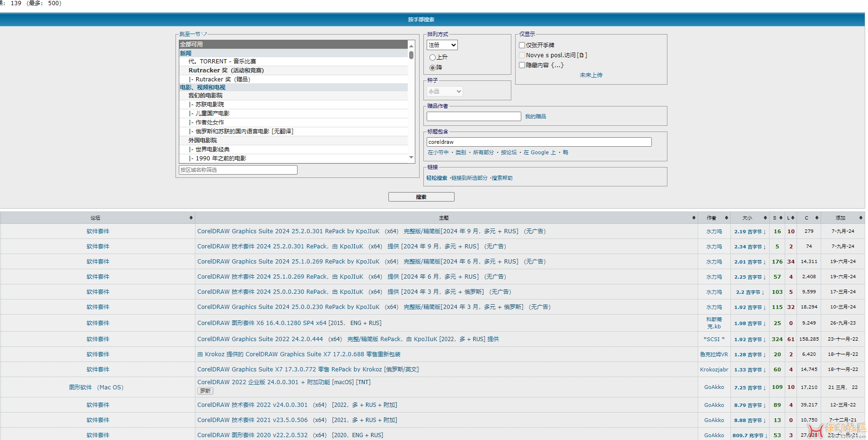Open CorelDRAW Graphics Suite 2024 25.2.0.301 RePack topic
Viewport: 868px width, 440px height.
pos(371,231)
